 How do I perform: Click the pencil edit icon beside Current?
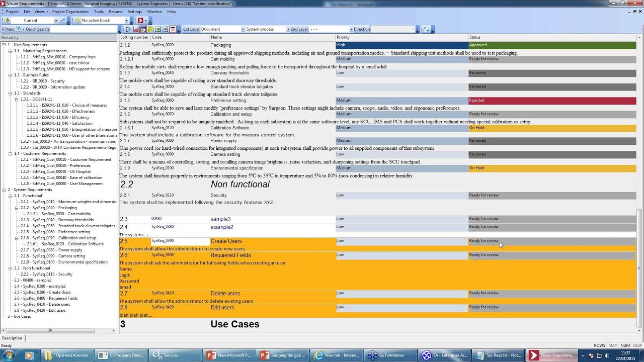coord(62,21)
